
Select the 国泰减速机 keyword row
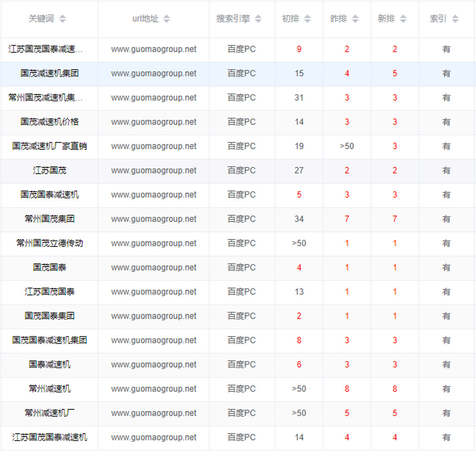(x=50, y=364)
